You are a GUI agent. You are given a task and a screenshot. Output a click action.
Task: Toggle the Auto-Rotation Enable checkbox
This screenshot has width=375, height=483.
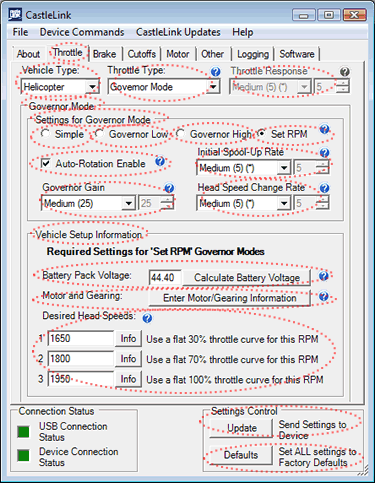click(46, 163)
